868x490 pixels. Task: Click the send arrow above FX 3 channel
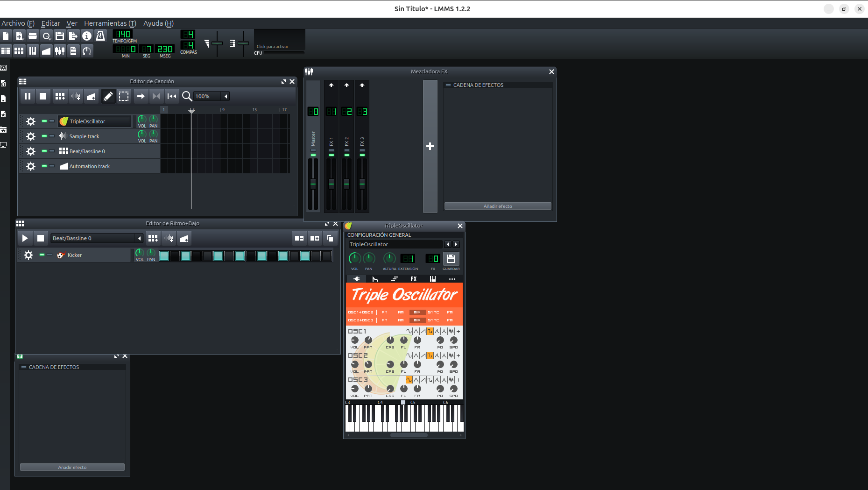[362, 85]
